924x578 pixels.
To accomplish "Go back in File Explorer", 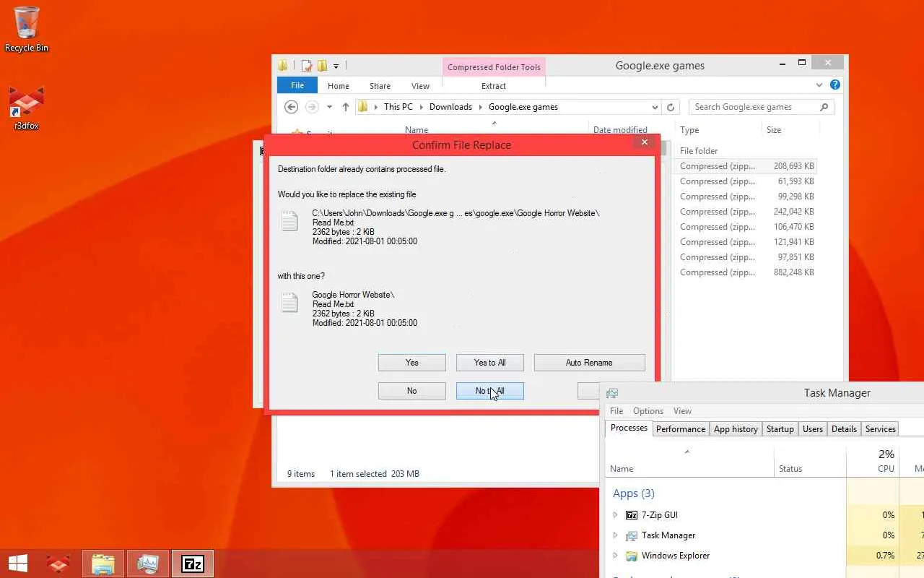I will (x=291, y=107).
